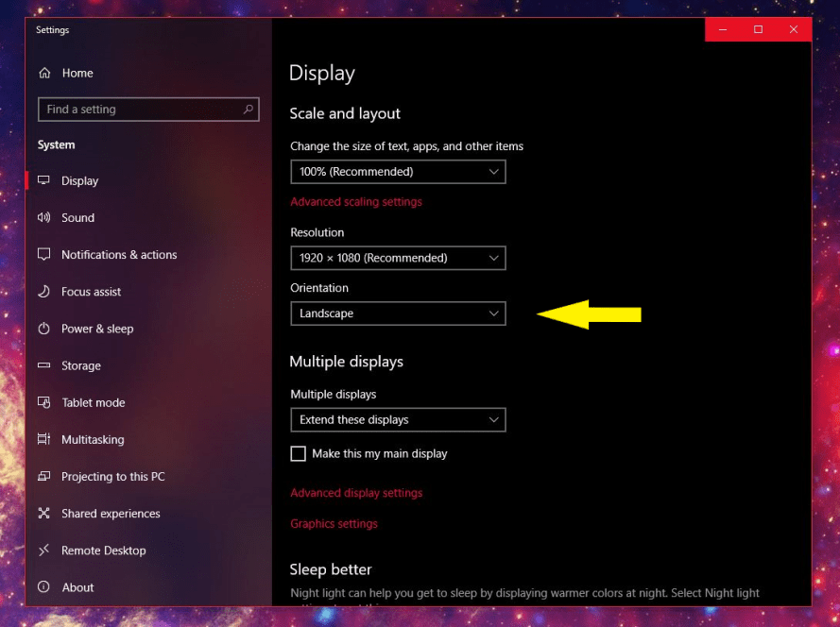Click the Storage drive icon
The height and width of the screenshot is (627, 840).
(43, 365)
